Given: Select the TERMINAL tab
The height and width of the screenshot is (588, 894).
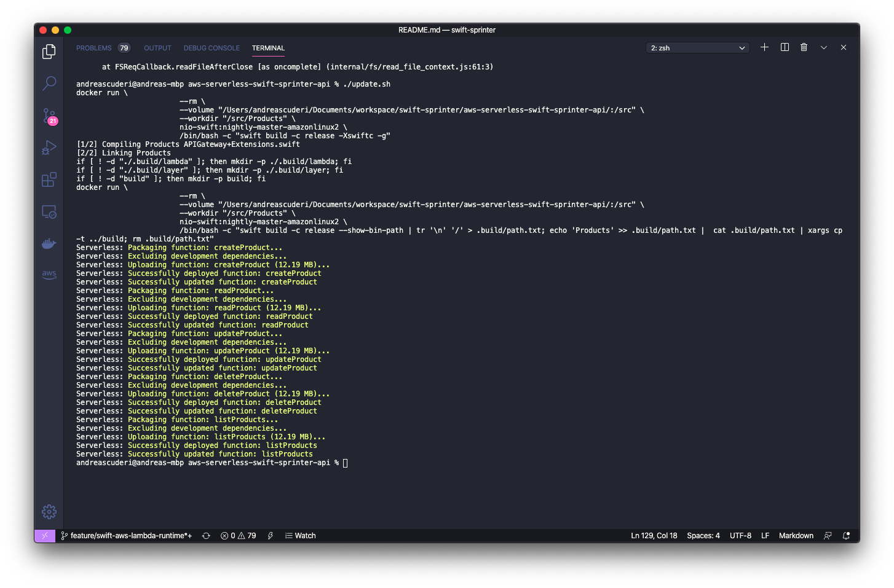Looking at the screenshot, I should tap(268, 48).
